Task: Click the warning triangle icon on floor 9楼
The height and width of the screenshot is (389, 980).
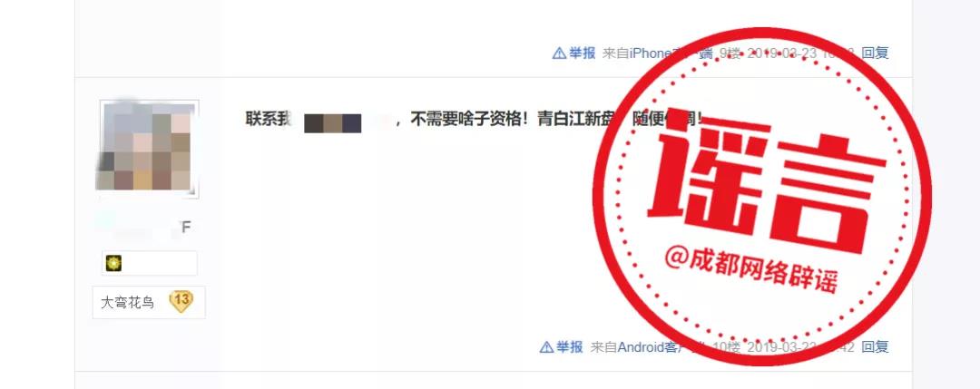Action: click(x=559, y=53)
